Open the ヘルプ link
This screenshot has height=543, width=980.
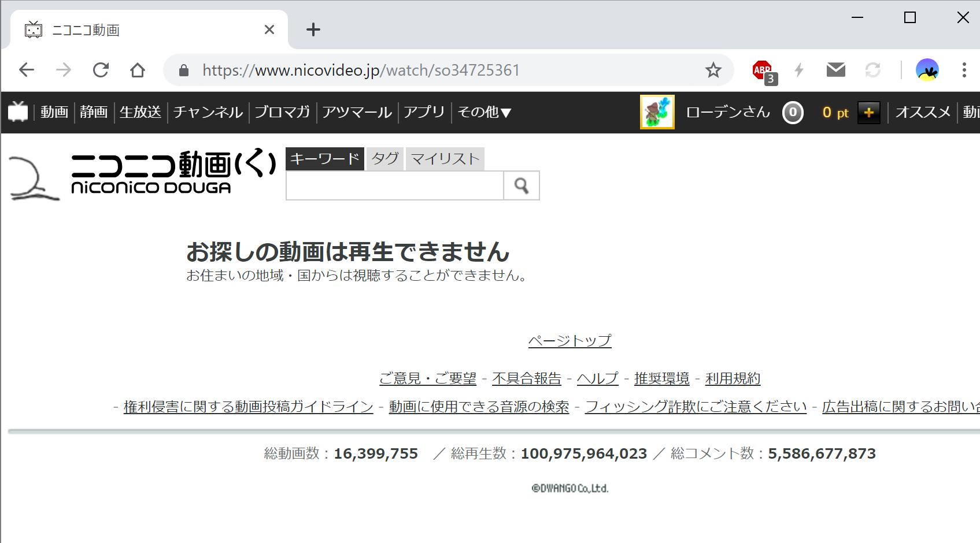tap(598, 379)
